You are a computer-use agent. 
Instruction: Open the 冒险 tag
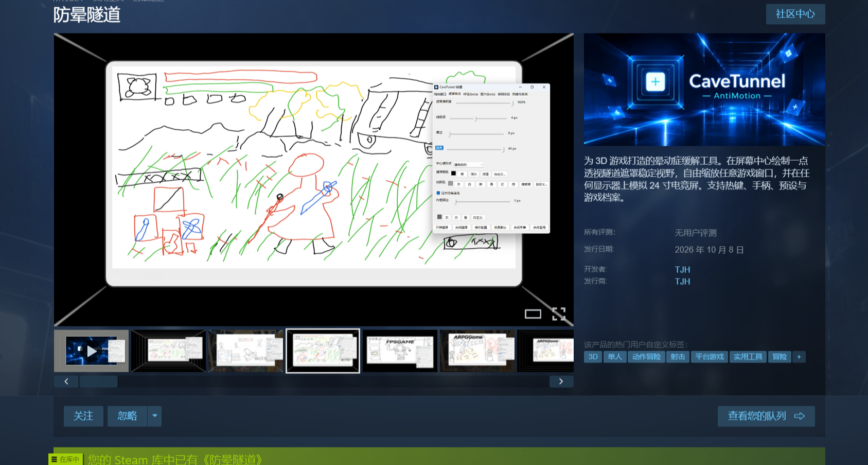[780, 357]
